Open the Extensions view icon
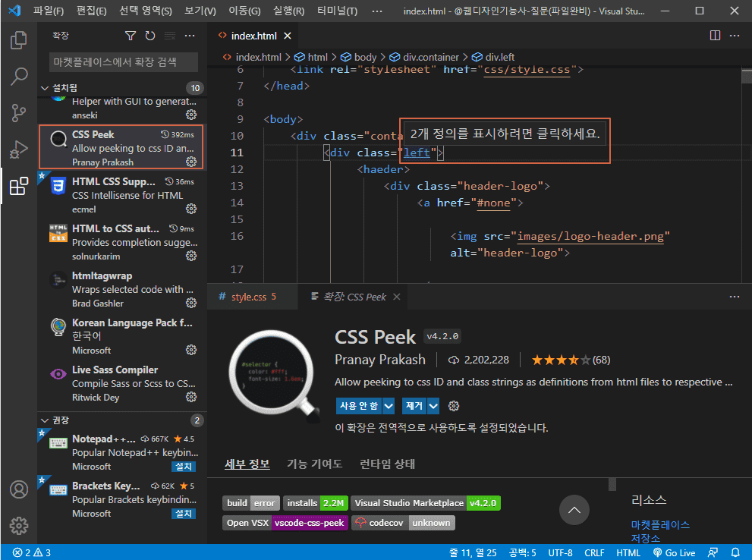The width and height of the screenshot is (752, 560). [x=19, y=186]
